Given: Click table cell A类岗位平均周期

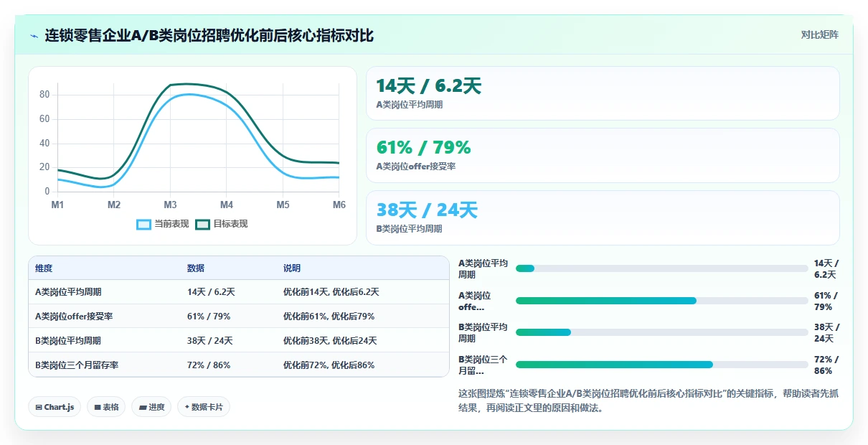Looking at the screenshot, I should point(68,292).
